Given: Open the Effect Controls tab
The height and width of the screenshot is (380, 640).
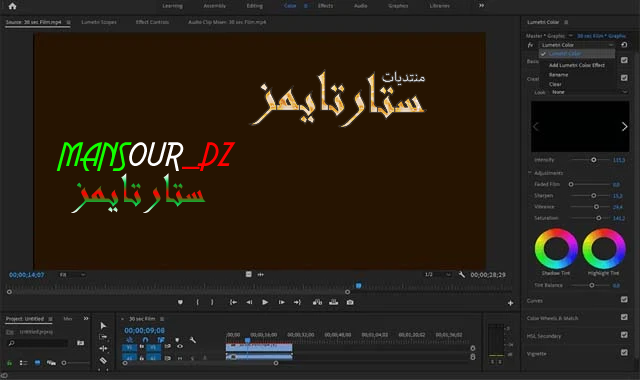Looking at the screenshot, I should pyautogui.click(x=152, y=22).
